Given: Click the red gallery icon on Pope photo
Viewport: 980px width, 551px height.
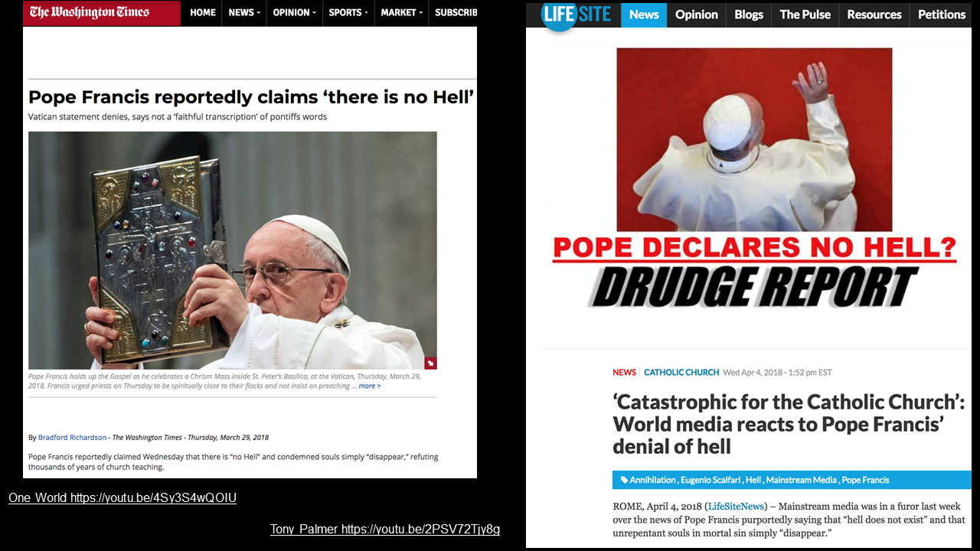Looking at the screenshot, I should click(x=430, y=363).
